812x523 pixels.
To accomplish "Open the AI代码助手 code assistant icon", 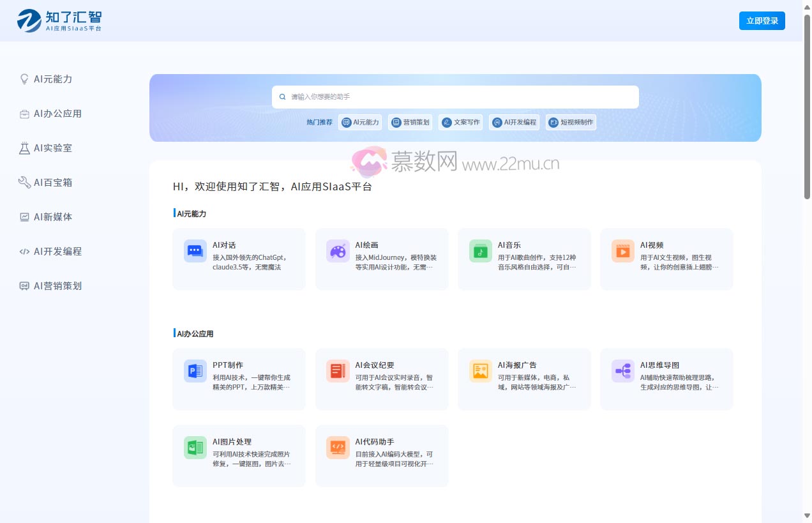I will click(337, 448).
